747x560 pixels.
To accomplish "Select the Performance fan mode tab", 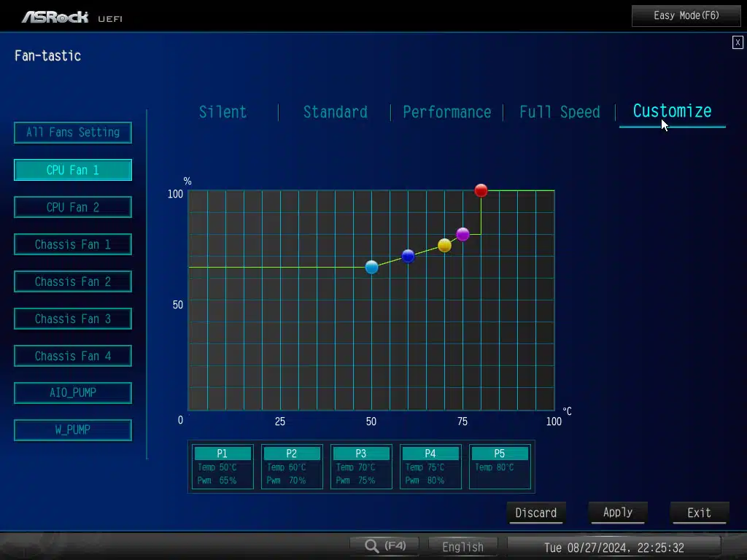I will pos(446,112).
